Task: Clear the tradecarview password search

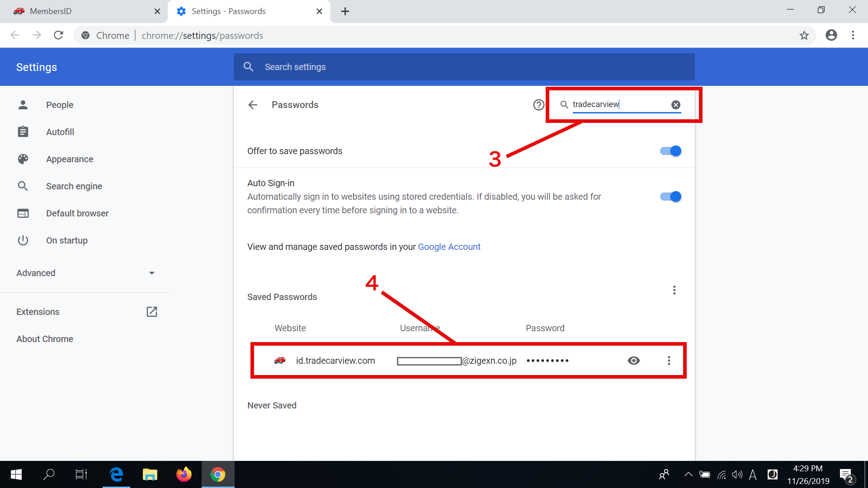Action: click(675, 105)
